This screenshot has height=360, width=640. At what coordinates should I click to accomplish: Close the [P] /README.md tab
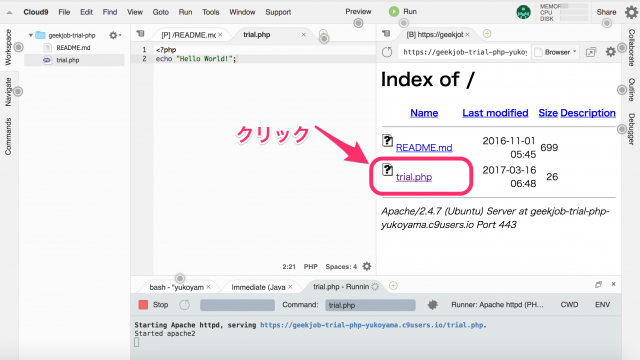(220, 35)
